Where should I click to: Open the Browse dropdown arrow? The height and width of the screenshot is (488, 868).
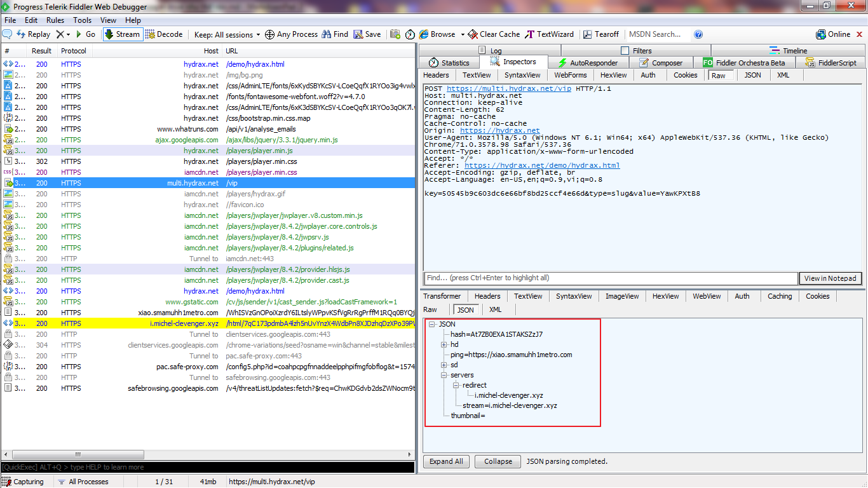tap(462, 34)
